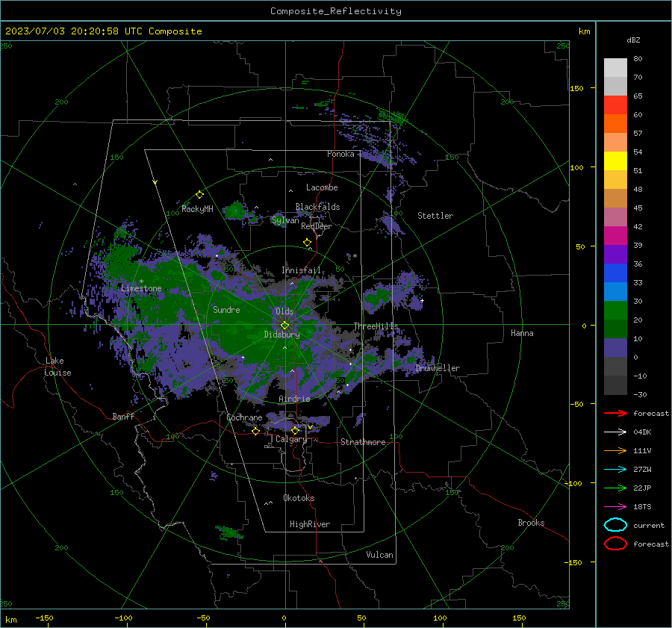Screen dimensions: 672x628
Task: Select the Lacombe city label
Action: point(322,187)
